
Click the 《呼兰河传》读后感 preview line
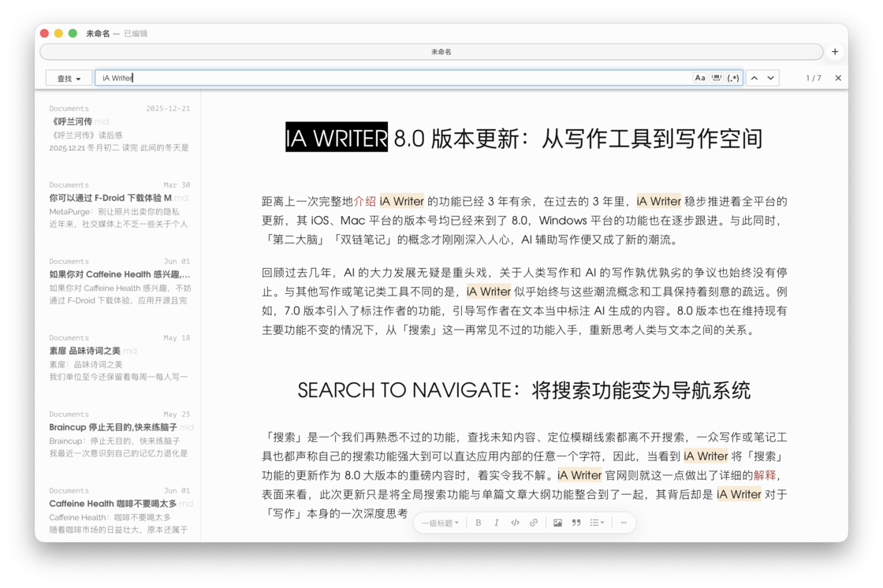click(86, 135)
